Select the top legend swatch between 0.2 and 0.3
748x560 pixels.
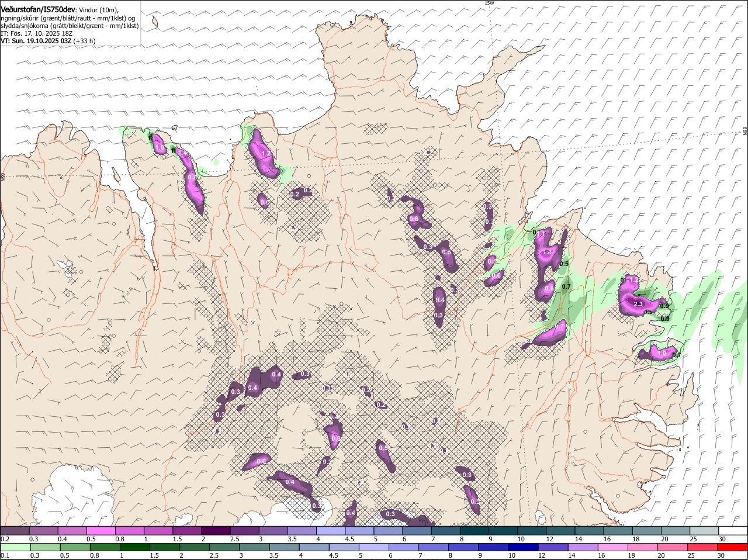(15, 531)
